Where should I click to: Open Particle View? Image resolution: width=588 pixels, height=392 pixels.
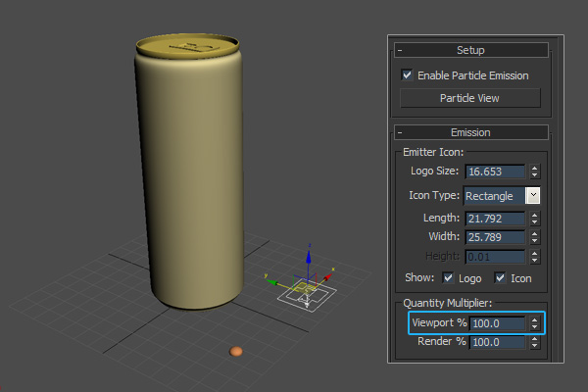coord(470,98)
